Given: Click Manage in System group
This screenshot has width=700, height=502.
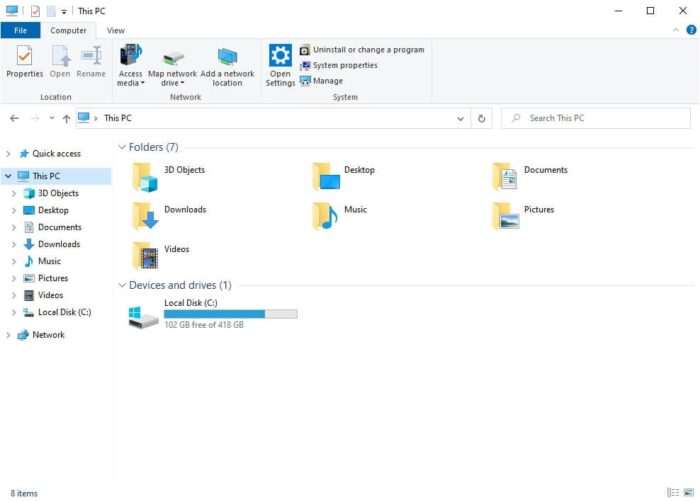Looking at the screenshot, I should [321, 81].
